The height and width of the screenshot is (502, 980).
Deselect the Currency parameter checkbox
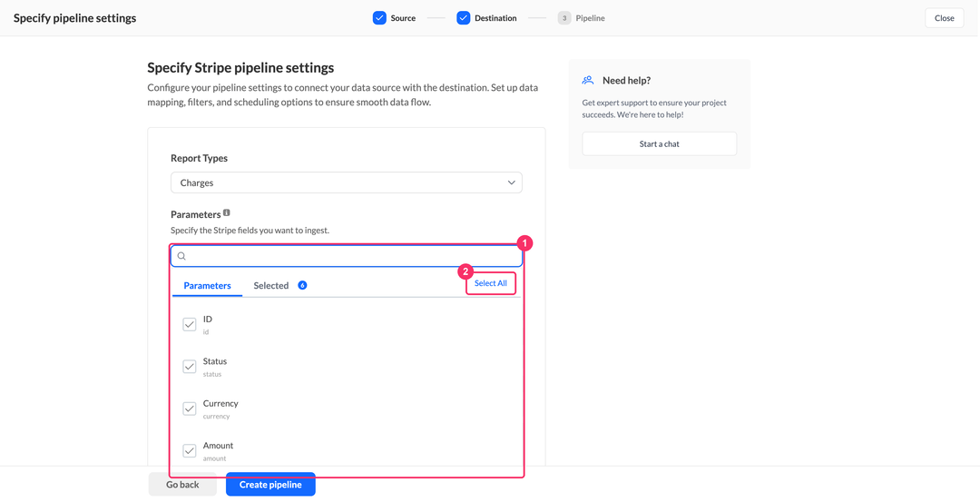[x=190, y=408]
